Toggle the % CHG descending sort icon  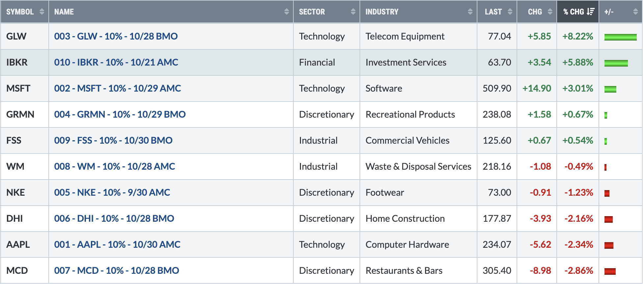pos(590,12)
